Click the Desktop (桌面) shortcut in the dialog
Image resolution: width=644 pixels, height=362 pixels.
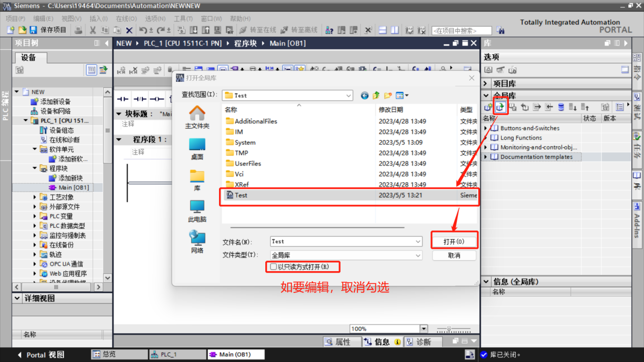click(x=197, y=149)
